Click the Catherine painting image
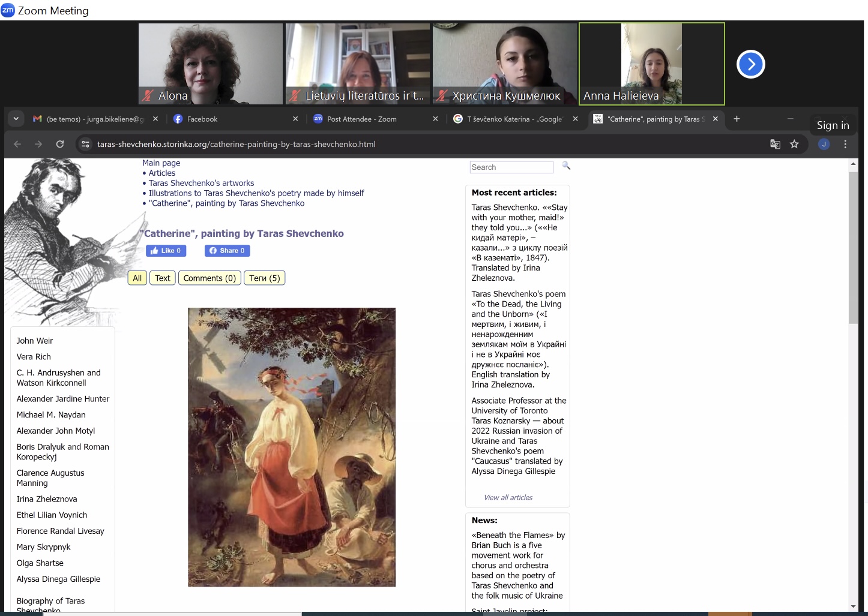Viewport: 868px width, 616px height. 292,447
